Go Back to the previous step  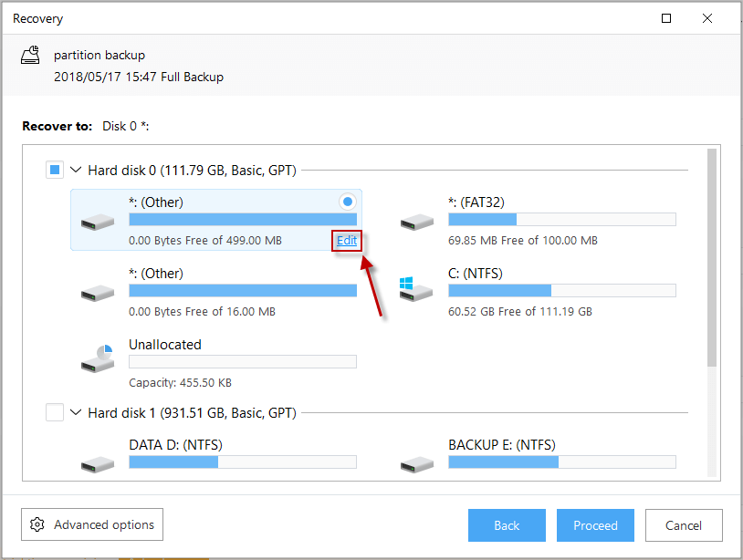507,525
